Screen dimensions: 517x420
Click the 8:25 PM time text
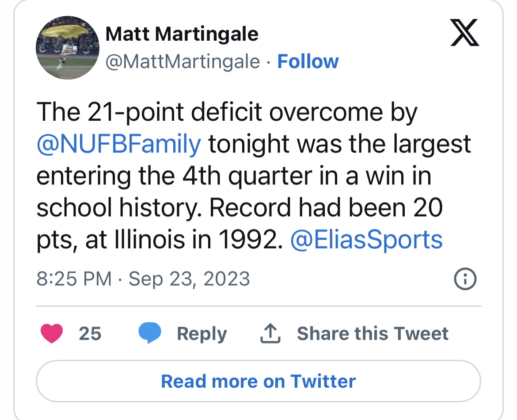(x=74, y=279)
